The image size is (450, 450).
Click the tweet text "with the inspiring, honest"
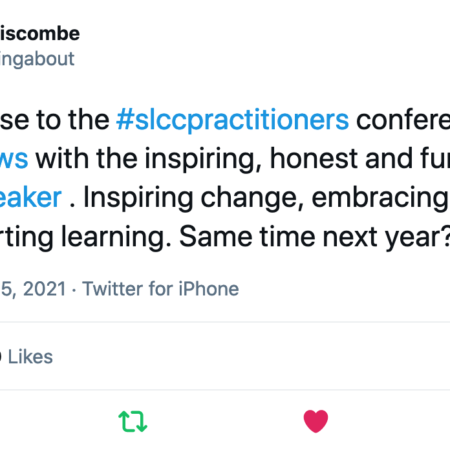196,159
